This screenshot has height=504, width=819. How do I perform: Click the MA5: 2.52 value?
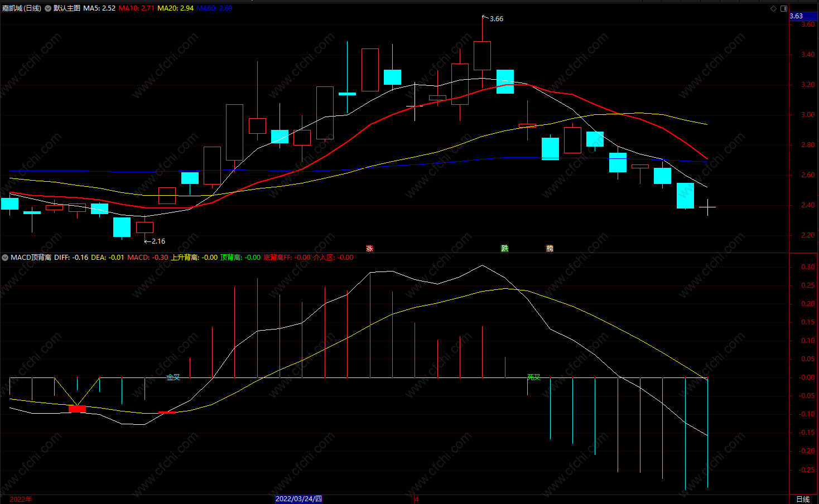click(99, 8)
